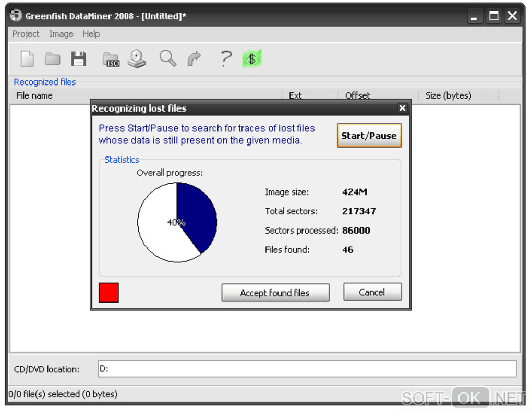Click the Statistics group label
The height and width of the screenshot is (411, 532).
122,160
